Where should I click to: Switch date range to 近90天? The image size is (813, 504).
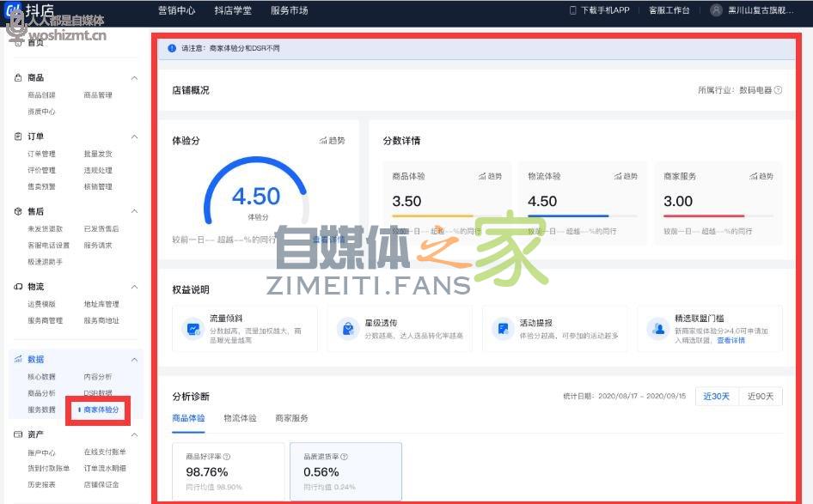point(761,397)
